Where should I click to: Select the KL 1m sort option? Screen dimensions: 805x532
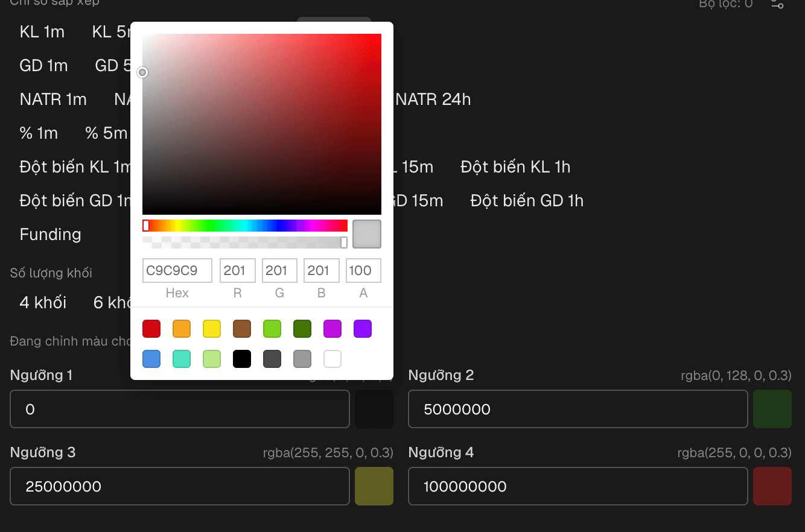coord(42,31)
